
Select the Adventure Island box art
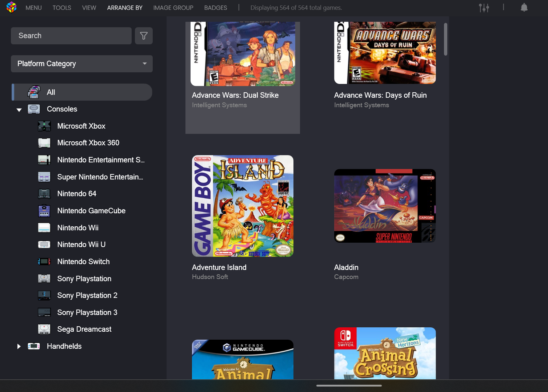tap(243, 206)
